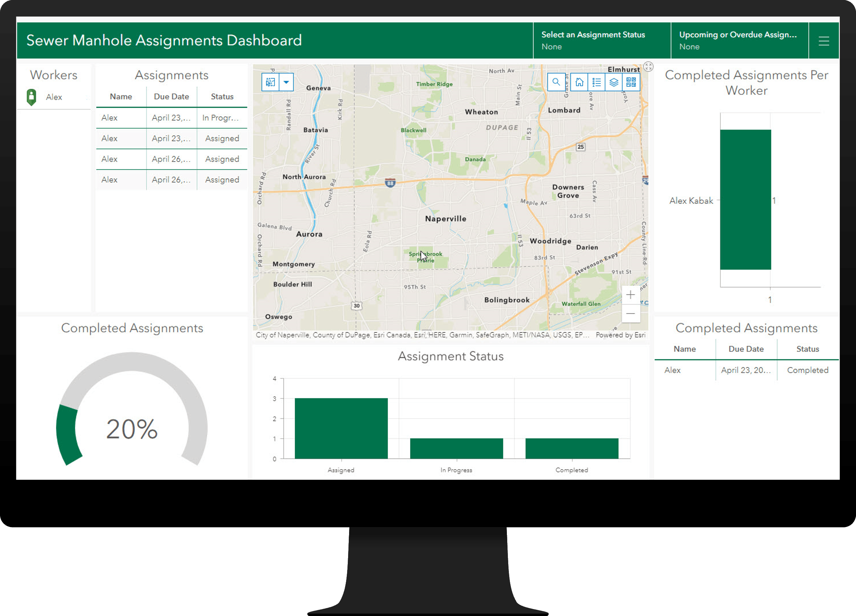This screenshot has height=616, width=856.
Task: Click the home/extent reset map icon
Action: pos(578,82)
